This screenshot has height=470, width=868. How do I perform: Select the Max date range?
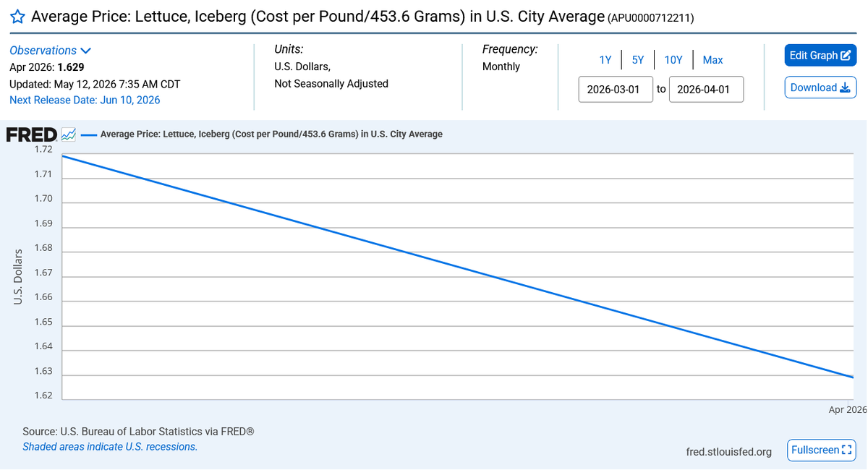tap(712, 60)
